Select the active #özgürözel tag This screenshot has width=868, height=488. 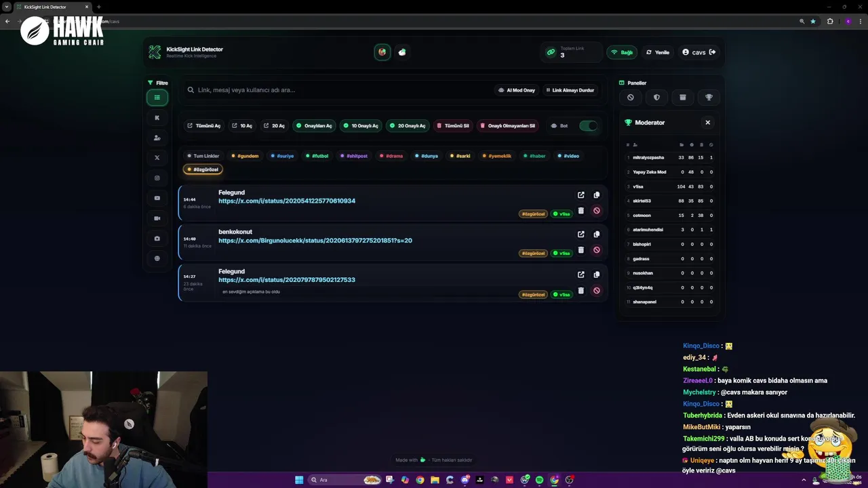tap(203, 169)
